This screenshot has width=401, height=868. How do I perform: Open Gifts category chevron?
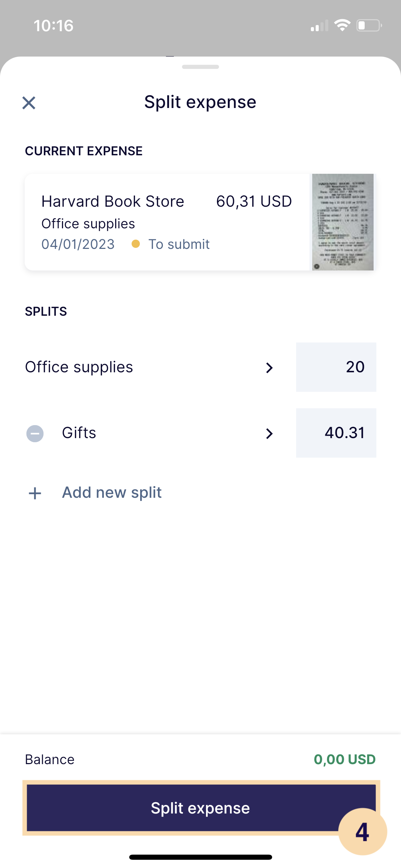[269, 434]
